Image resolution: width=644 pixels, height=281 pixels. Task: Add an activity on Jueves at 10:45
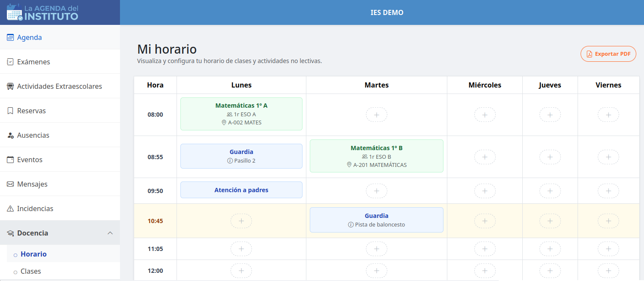point(550,221)
